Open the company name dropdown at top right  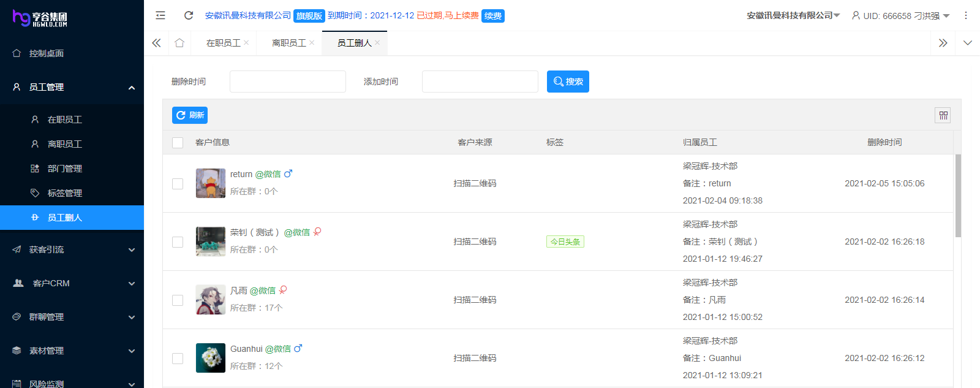(793, 15)
